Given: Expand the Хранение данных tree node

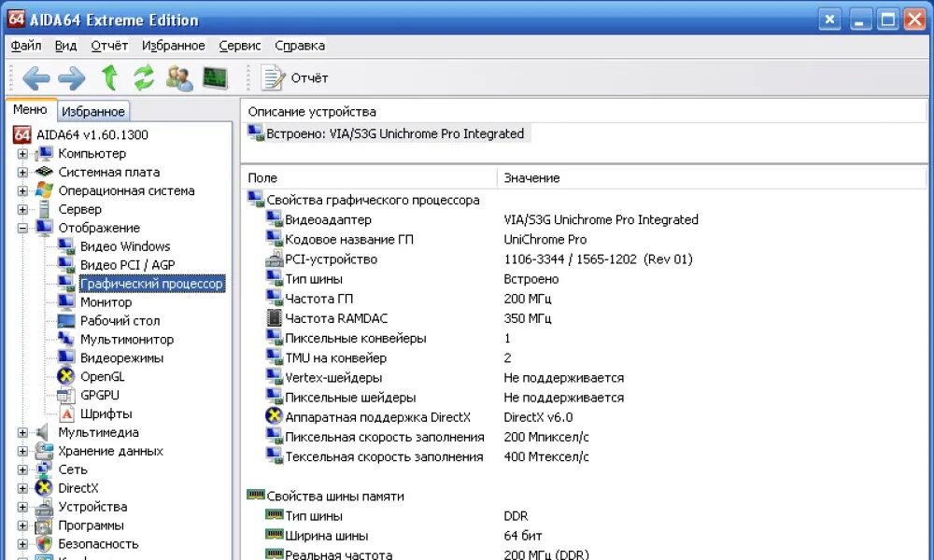Looking at the screenshot, I should 22,451.
